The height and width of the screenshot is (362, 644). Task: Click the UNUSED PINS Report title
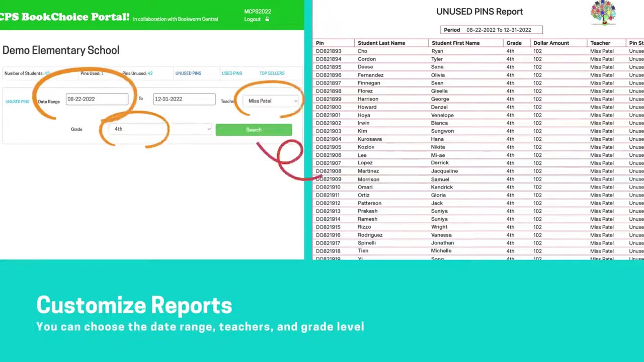coord(479,12)
